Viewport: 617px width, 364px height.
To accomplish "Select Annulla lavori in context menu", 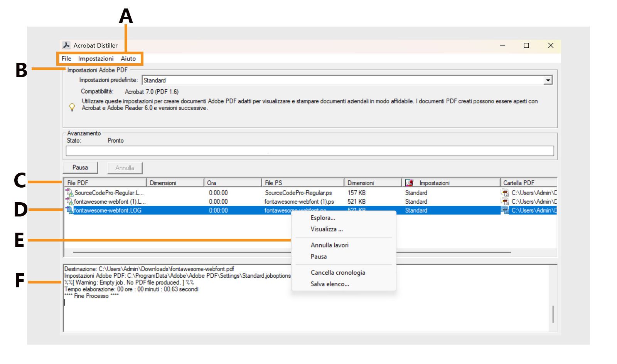I will pos(330,245).
